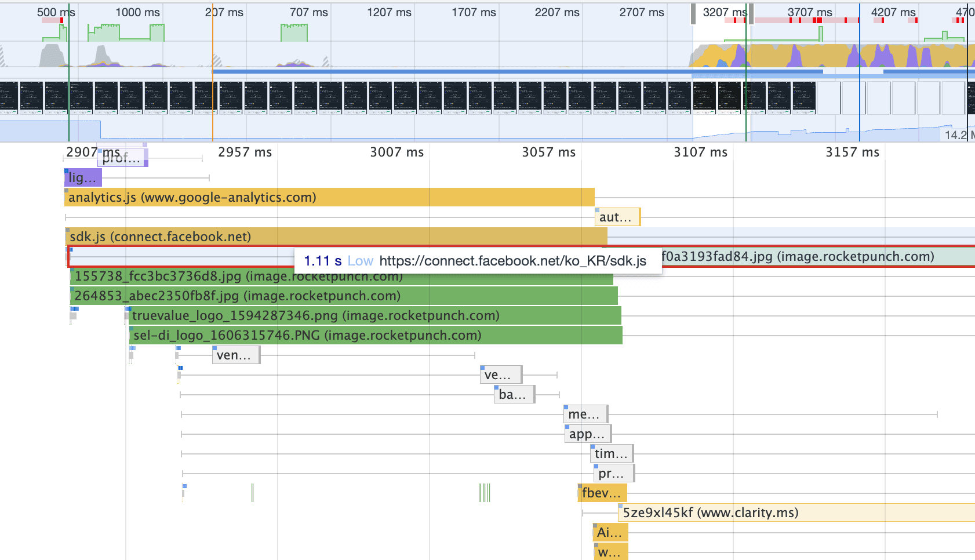Click the 4207 ms overview label
This screenshot has height=560, width=975.
(893, 12)
